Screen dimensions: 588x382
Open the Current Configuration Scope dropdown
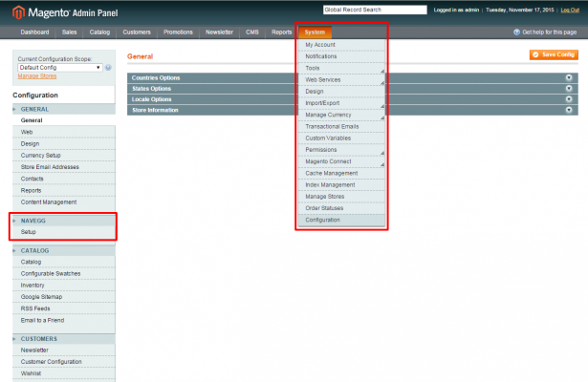[60, 68]
